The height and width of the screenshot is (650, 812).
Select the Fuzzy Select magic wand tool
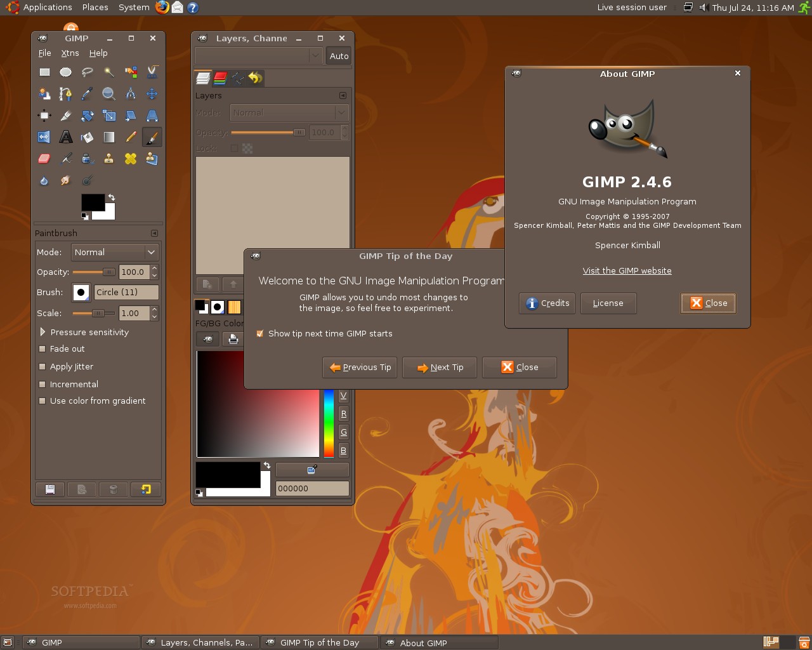[109, 72]
